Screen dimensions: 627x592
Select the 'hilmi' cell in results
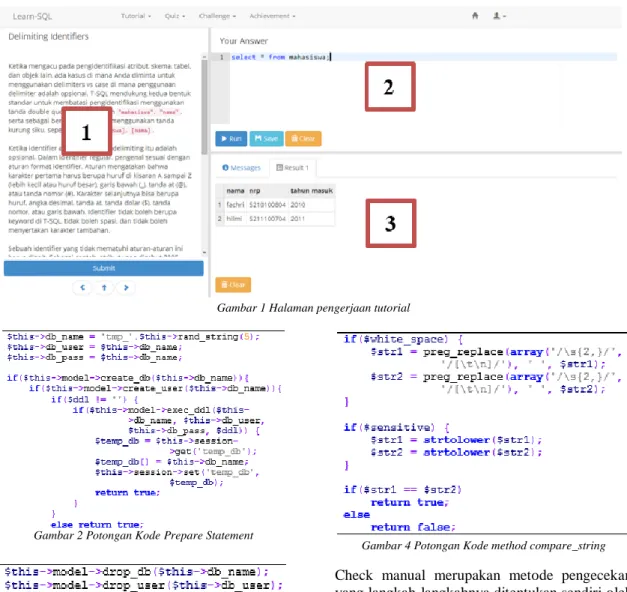click(x=234, y=219)
